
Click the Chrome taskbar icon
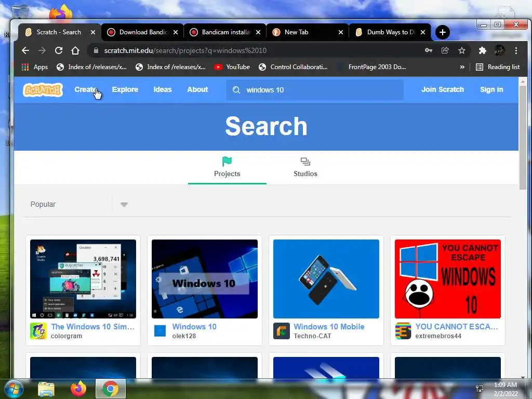click(111, 389)
